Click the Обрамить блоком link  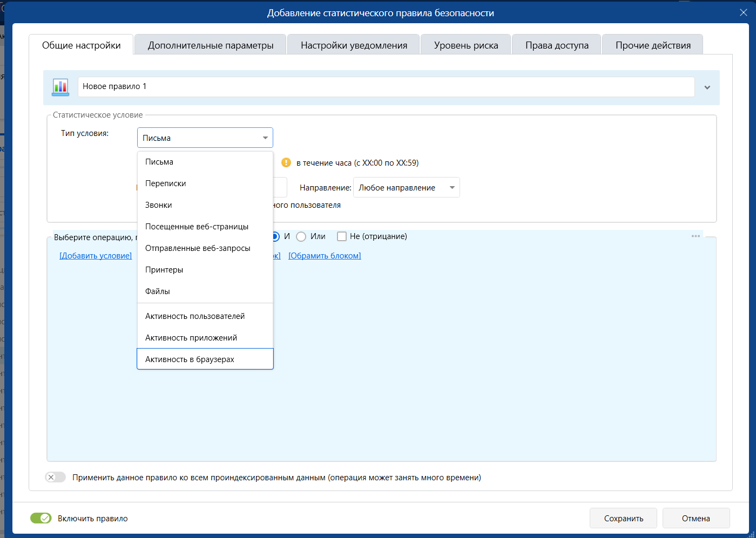tap(325, 256)
